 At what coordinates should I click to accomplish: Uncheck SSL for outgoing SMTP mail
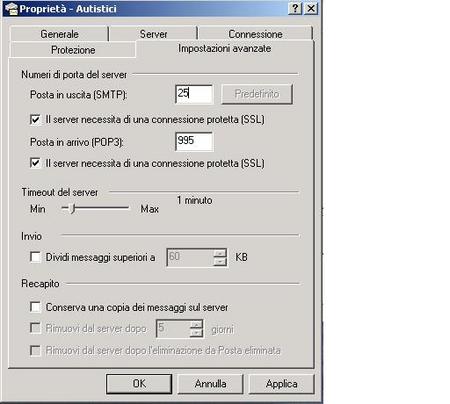(35, 119)
